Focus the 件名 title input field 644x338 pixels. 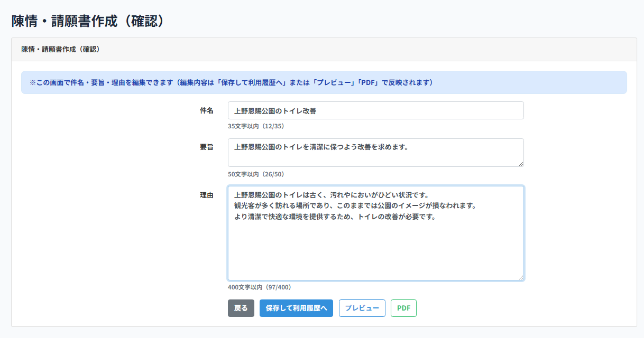pyautogui.click(x=375, y=111)
